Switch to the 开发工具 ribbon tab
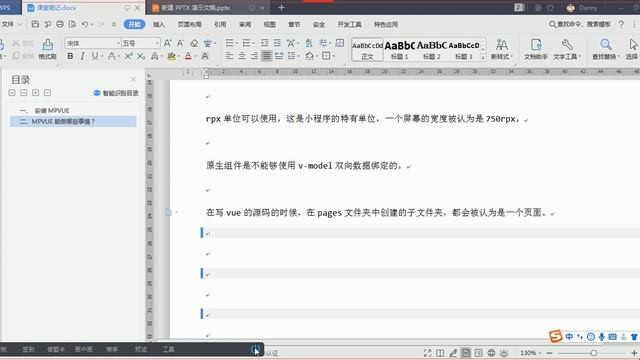Screen dimensions: 640x360 coord(349,24)
